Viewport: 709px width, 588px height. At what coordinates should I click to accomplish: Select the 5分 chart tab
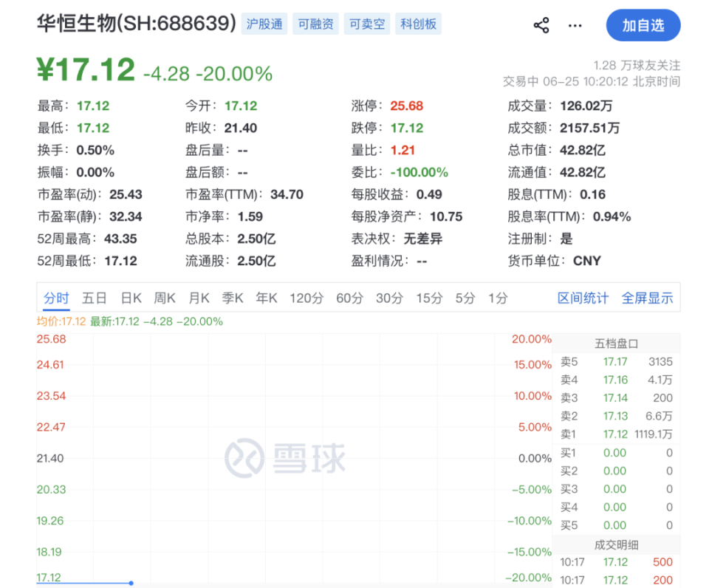pos(465,298)
